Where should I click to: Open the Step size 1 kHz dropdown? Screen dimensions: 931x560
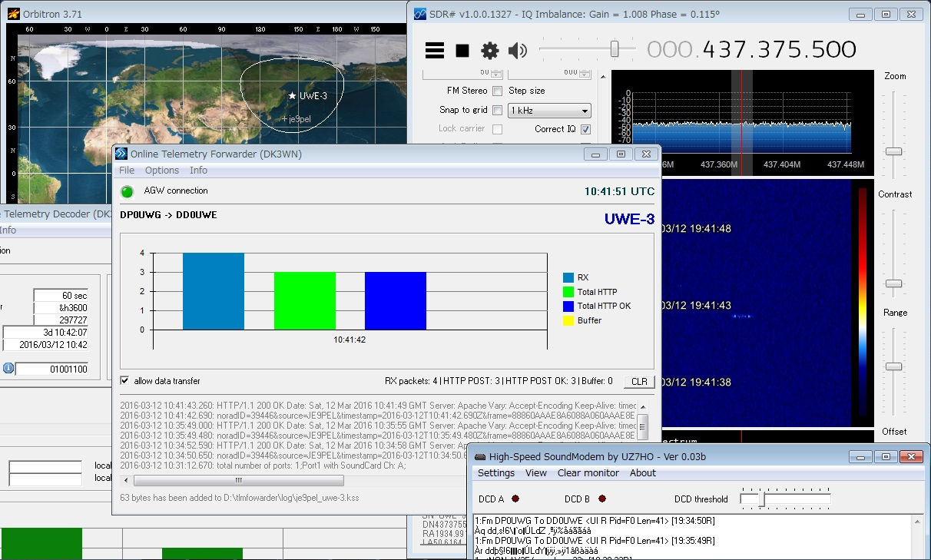[x=549, y=111]
